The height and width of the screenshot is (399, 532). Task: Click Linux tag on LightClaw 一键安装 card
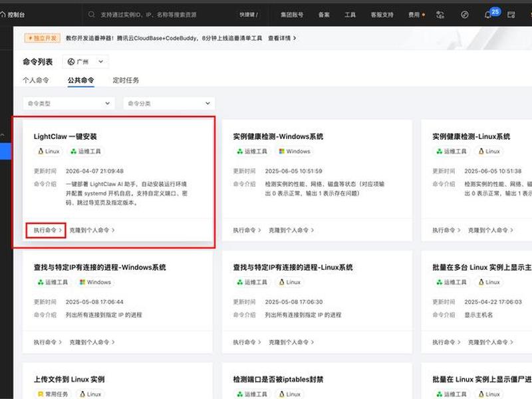49,152
